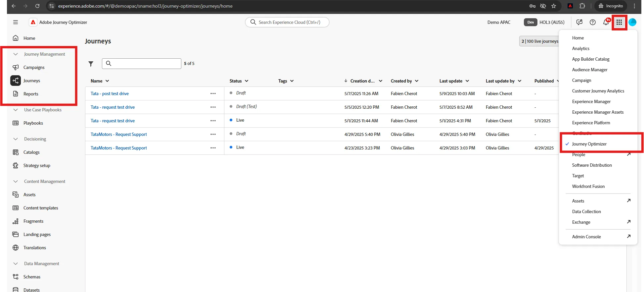Screen dimensions: 644x292
Task: Open the hamburger navigation menu icon
Action: [x=16, y=22]
